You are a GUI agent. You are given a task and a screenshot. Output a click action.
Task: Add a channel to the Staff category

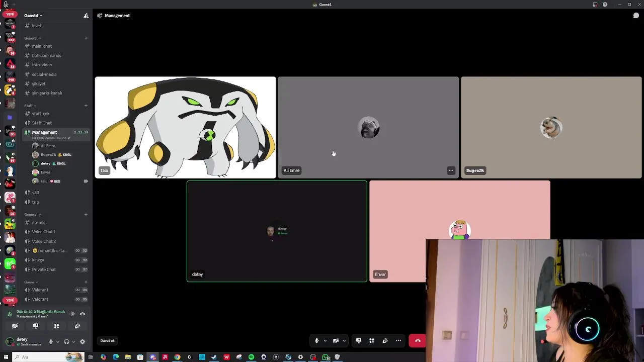pos(86,106)
